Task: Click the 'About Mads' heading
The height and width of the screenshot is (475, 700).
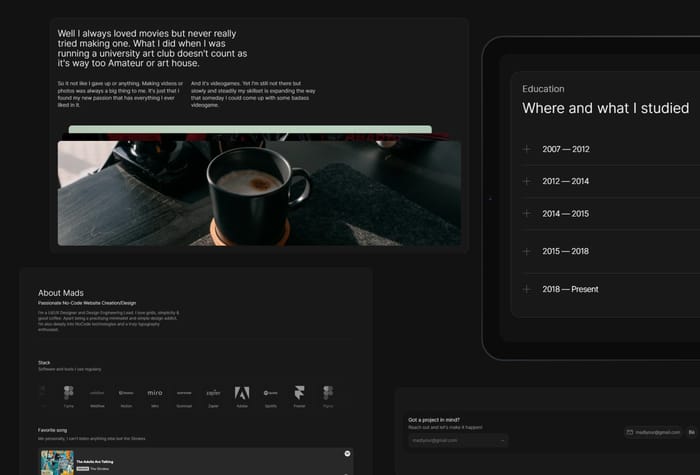Action: point(61,293)
